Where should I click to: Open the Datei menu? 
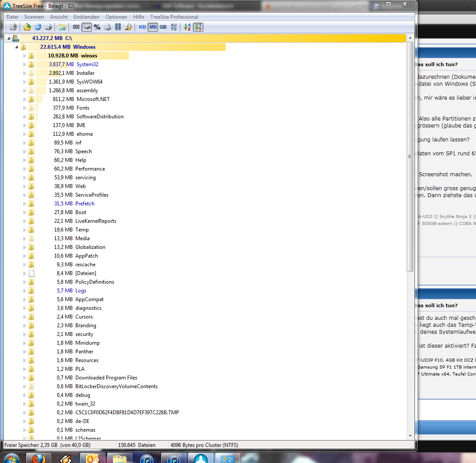coord(13,17)
